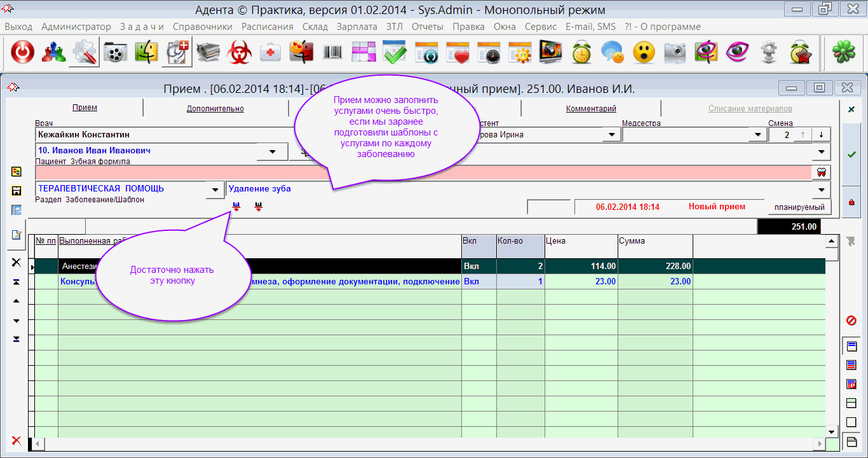Image resolution: width=868 pixels, height=458 pixels.
Task: Expand the Медсестра dropdown list
Action: pyautogui.click(x=757, y=135)
